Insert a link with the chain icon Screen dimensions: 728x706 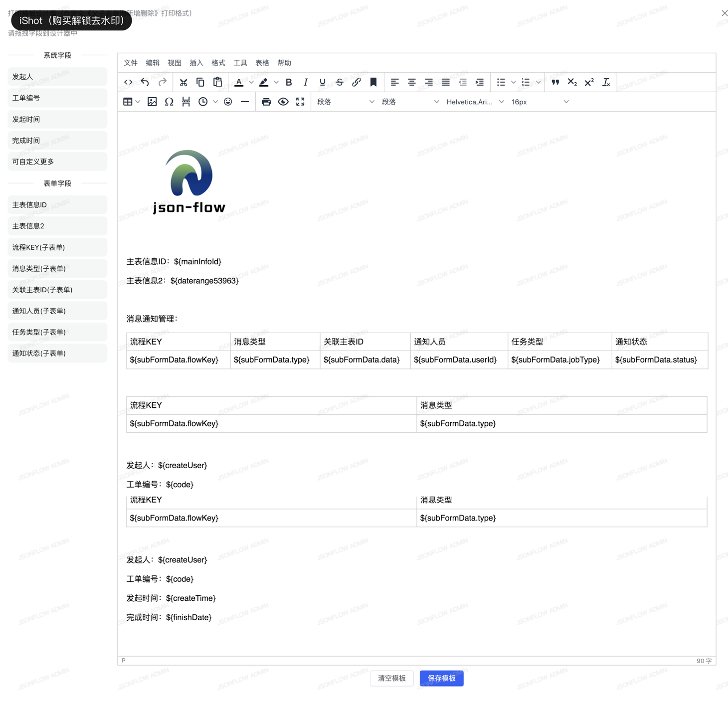click(x=356, y=82)
